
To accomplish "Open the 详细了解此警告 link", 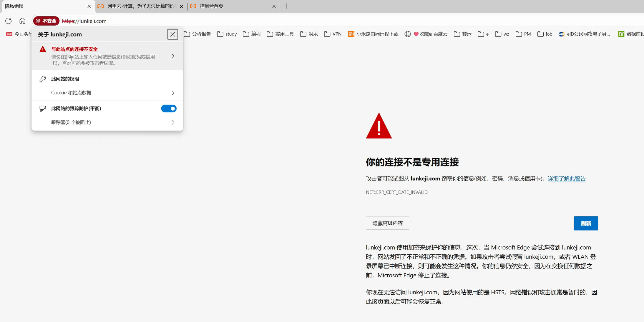I will [x=566, y=178].
